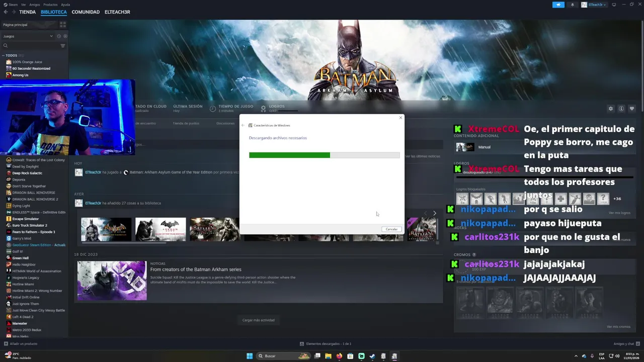This screenshot has width=644, height=362.
Task: Open the notifications bell
Action: 572,5
